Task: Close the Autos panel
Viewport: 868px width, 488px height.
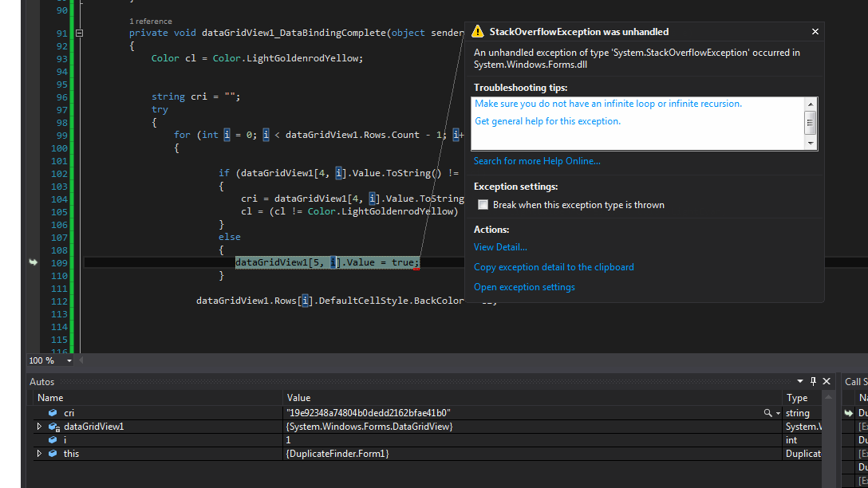Action: pyautogui.click(x=827, y=382)
